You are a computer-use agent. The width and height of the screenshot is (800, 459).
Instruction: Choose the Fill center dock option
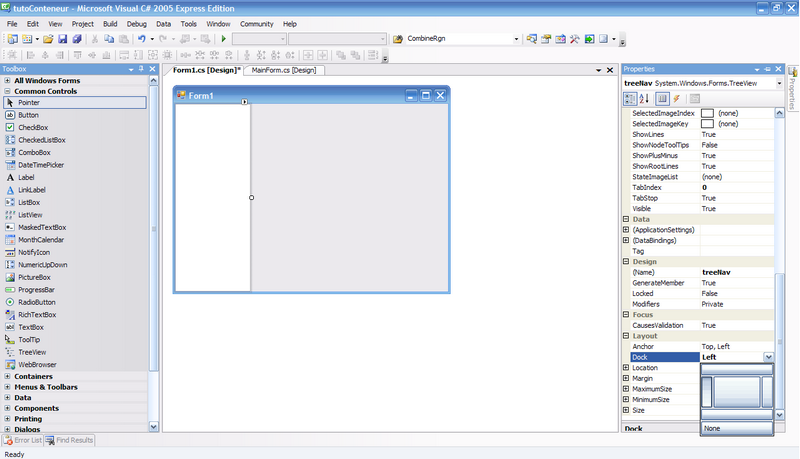(x=736, y=391)
